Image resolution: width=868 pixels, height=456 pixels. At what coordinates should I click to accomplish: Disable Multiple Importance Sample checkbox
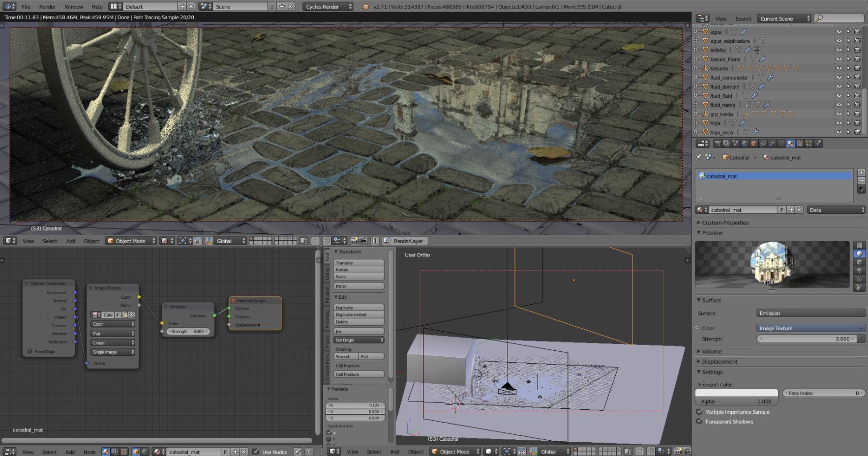[x=699, y=412]
